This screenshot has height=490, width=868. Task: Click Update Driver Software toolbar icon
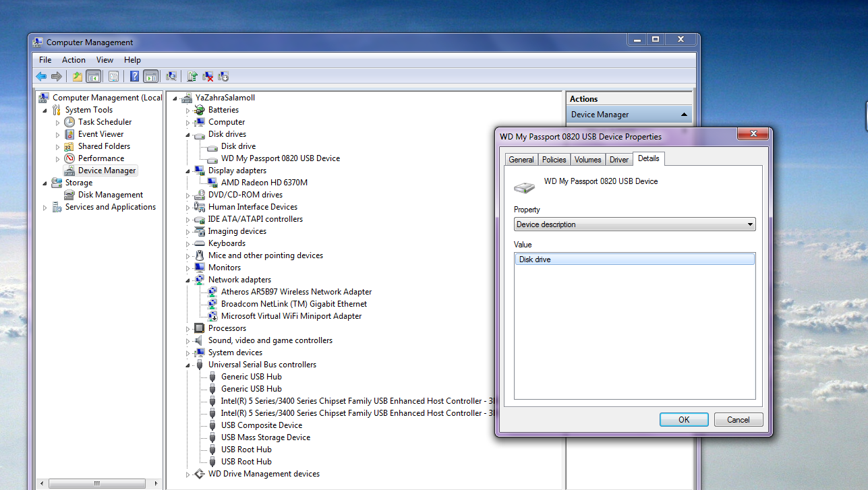[x=193, y=77]
